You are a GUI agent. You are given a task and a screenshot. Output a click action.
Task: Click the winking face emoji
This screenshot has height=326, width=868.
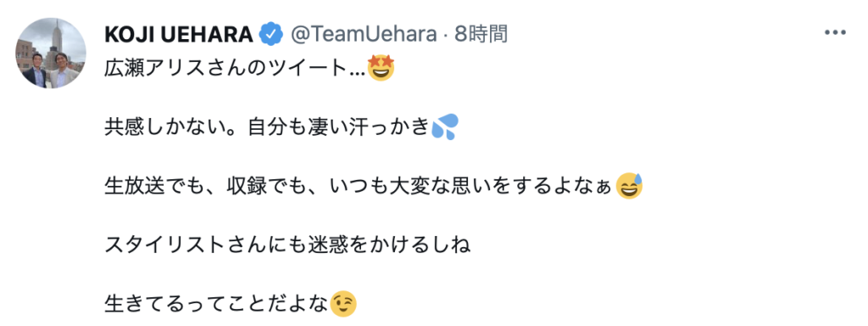pyautogui.click(x=343, y=303)
